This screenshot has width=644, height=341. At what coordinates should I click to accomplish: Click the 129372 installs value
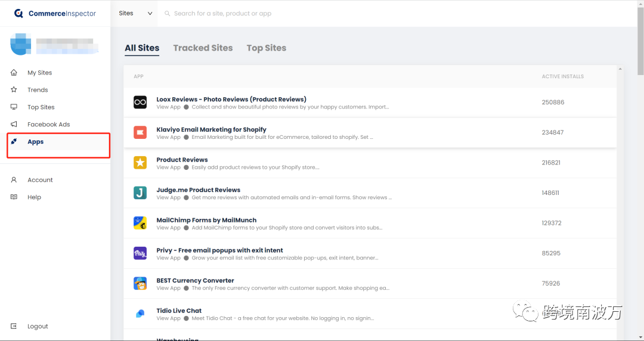tap(552, 223)
